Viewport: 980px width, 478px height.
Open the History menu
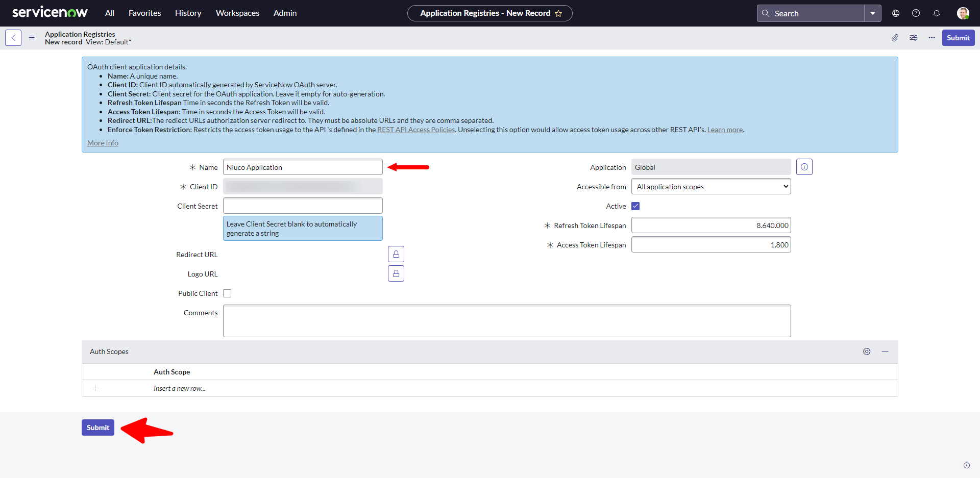pyautogui.click(x=188, y=13)
